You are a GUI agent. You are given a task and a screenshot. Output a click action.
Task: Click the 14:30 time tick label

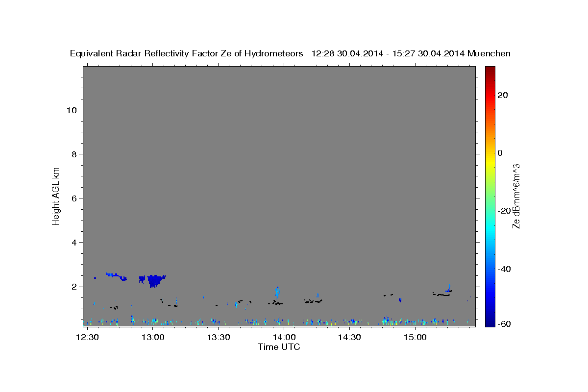click(350, 338)
